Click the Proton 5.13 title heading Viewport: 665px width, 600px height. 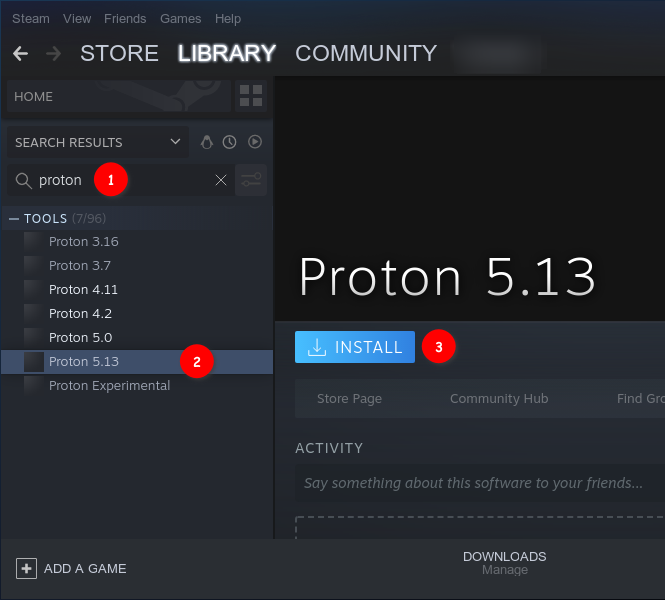447,277
